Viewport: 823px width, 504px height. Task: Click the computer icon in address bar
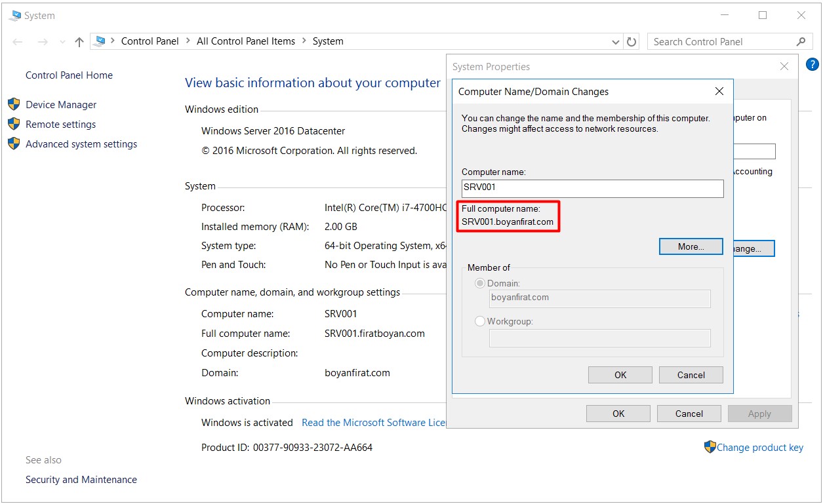pyautogui.click(x=100, y=41)
